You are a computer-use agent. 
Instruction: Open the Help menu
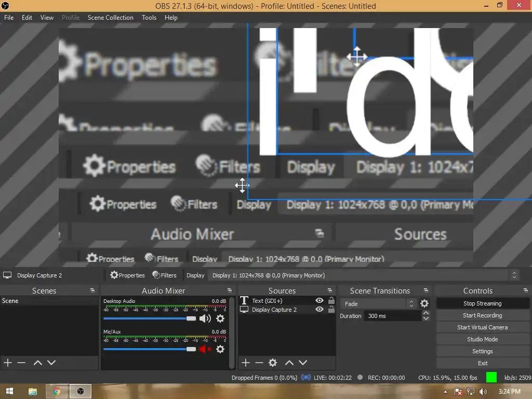pyautogui.click(x=171, y=17)
